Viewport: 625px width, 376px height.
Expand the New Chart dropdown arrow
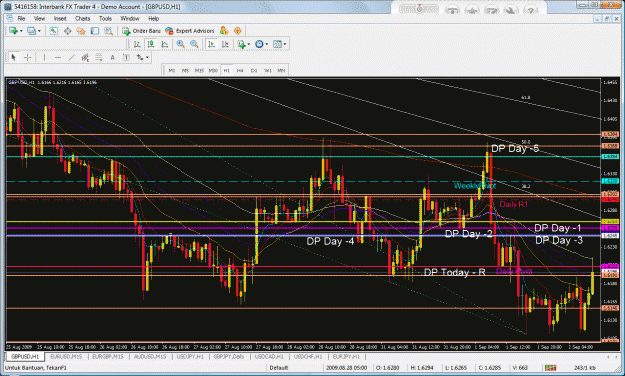coord(21,31)
